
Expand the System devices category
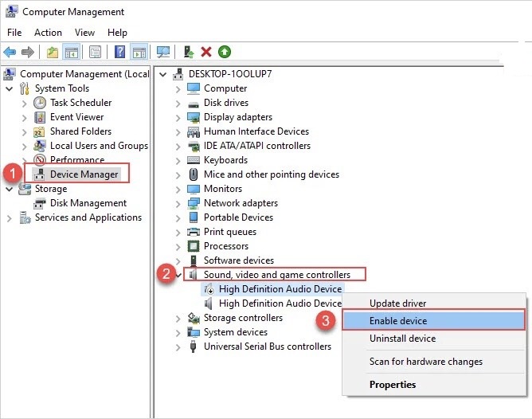[x=178, y=333]
